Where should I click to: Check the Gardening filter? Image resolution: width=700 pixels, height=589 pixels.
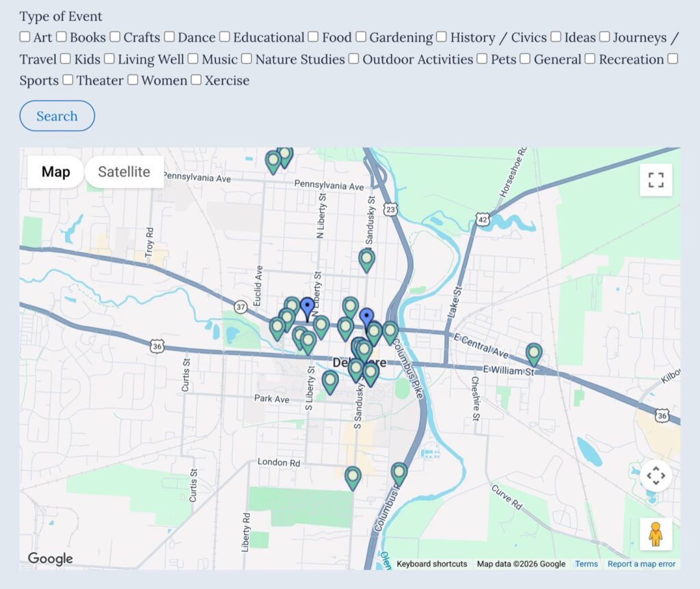[x=361, y=37]
